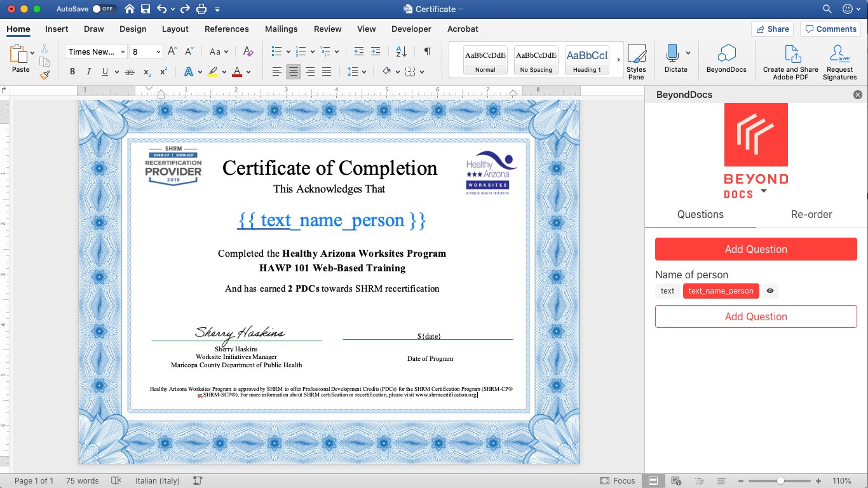Toggle Bold formatting
868x488 pixels.
pyautogui.click(x=72, y=72)
